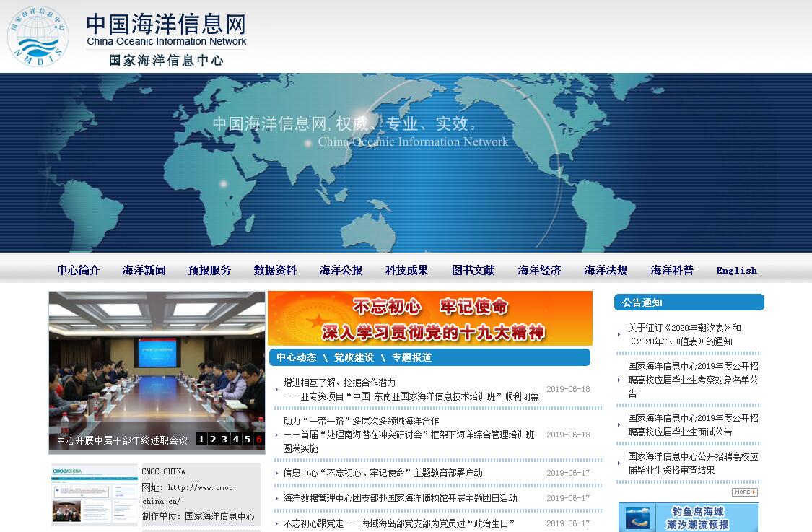Select 数据资料 in the navigation bar

point(276,270)
